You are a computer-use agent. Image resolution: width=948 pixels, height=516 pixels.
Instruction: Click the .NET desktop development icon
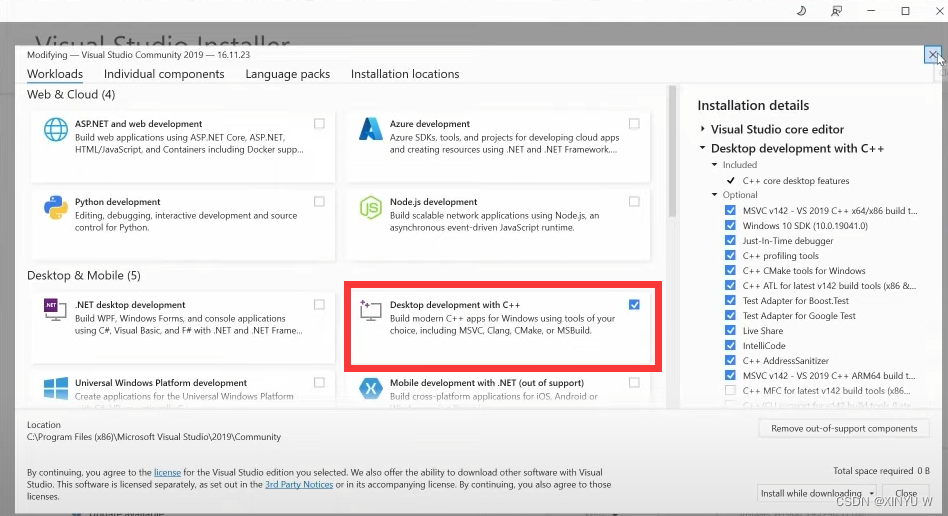click(x=55, y=310)
